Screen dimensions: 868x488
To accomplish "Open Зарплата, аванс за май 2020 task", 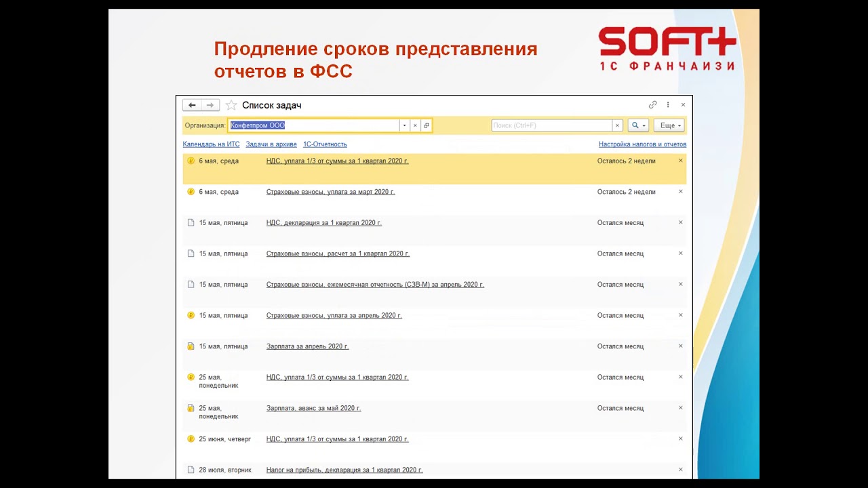I will click(x=313, y=409).
